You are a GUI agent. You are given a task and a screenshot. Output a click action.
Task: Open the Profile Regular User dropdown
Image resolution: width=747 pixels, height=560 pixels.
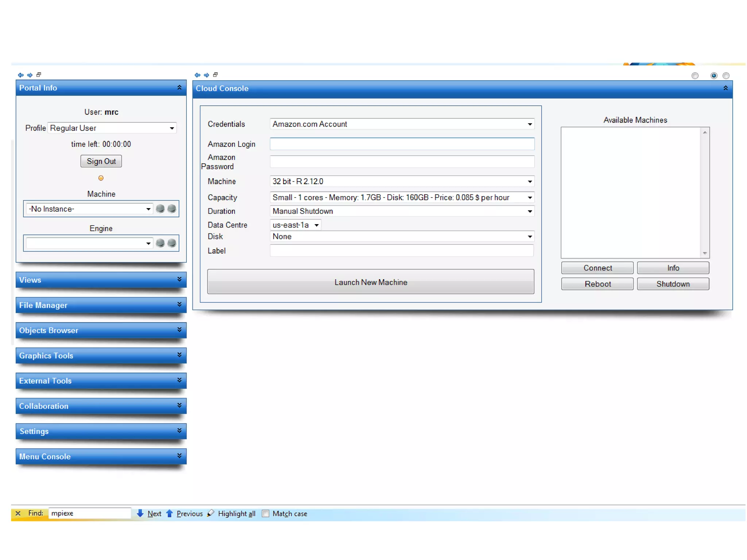click(171, 128)
